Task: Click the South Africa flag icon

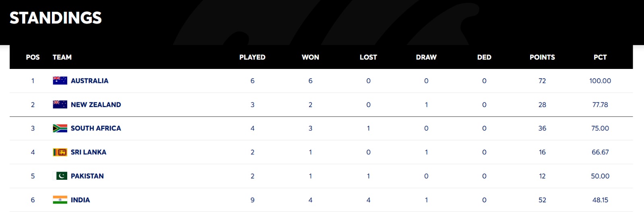Action: (x=60, y=128)
